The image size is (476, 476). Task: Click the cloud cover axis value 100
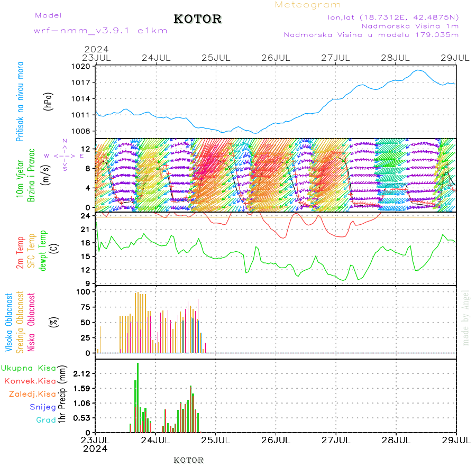(x=83, y=292)
